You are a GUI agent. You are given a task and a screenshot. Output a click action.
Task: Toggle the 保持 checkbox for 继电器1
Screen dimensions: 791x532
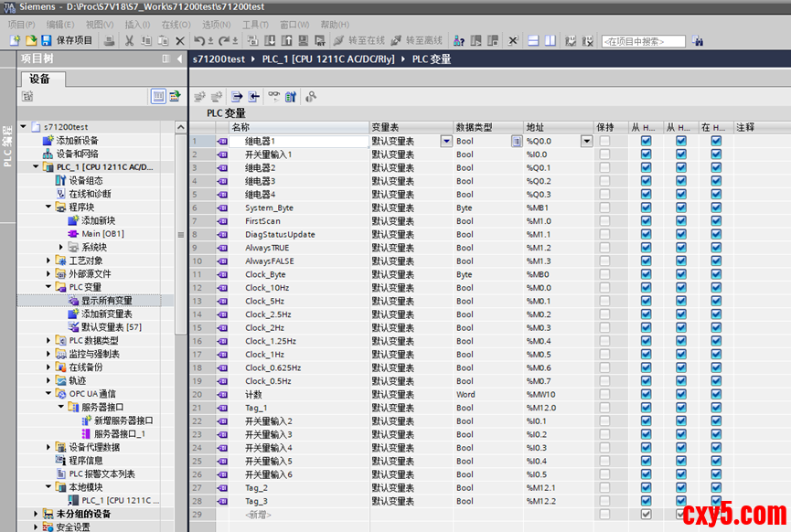click(604, 142)
